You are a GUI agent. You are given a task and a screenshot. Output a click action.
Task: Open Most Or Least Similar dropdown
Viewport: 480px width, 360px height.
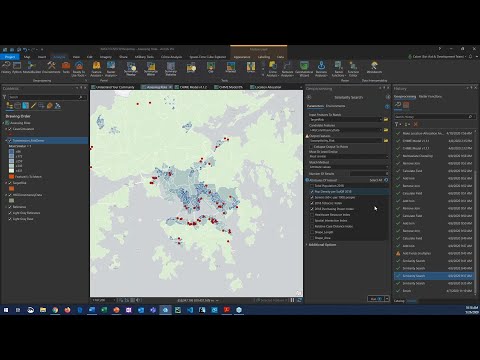(x=387, y=156)
